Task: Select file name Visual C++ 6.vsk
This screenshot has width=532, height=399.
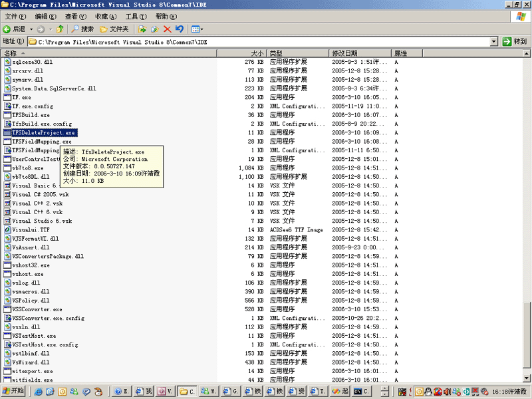Action: (37, 211)
